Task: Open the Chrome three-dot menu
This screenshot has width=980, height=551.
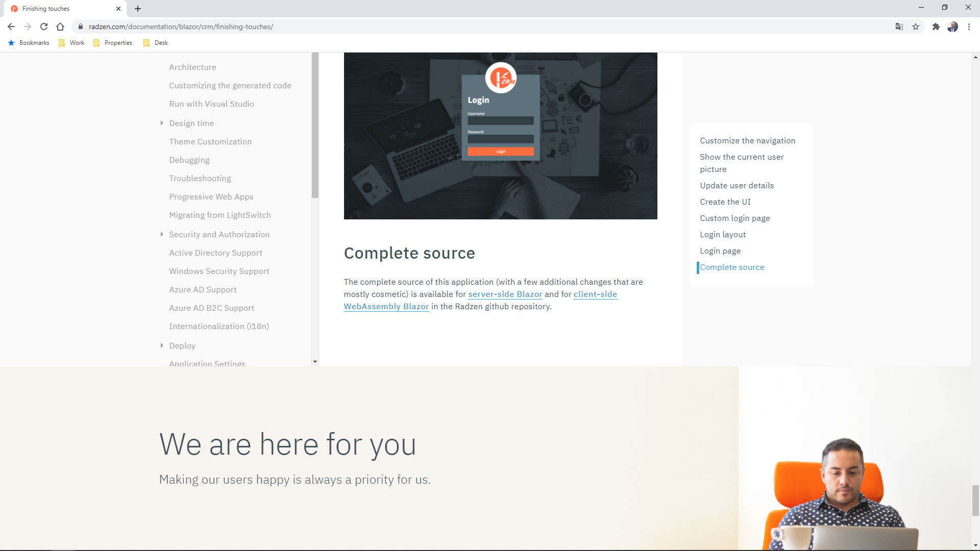Action: pyautogui.click(x=969, y=27)
